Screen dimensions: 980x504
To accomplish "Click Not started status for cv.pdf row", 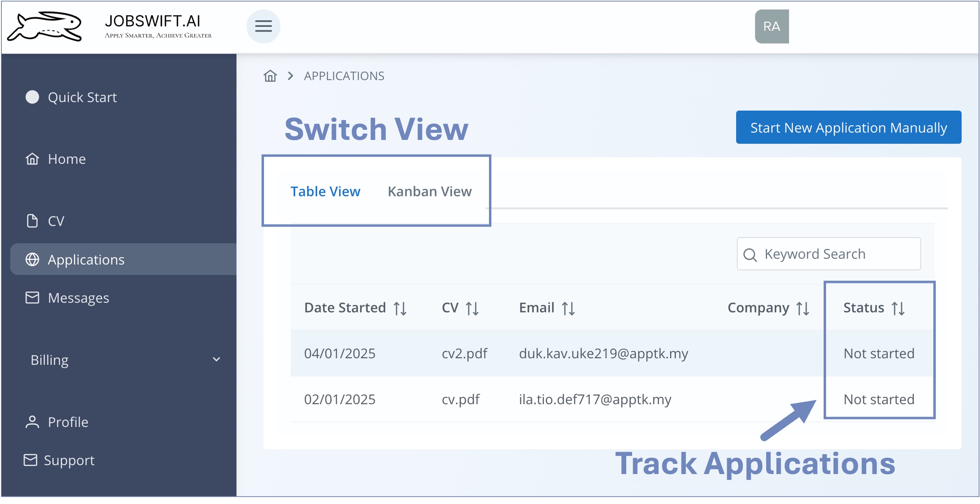I will 879,400.
